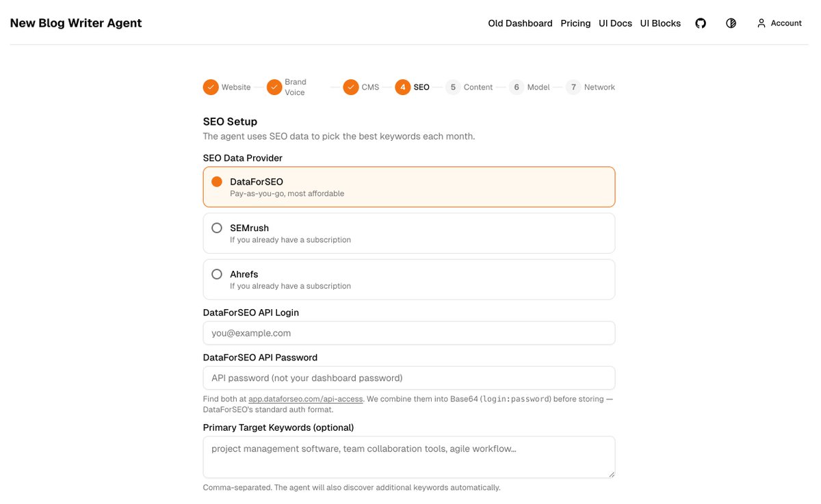Click 'Primary Target Keywords (optional)' label
The width and height of the screenshot is (821, 504).
coord(278,427)
